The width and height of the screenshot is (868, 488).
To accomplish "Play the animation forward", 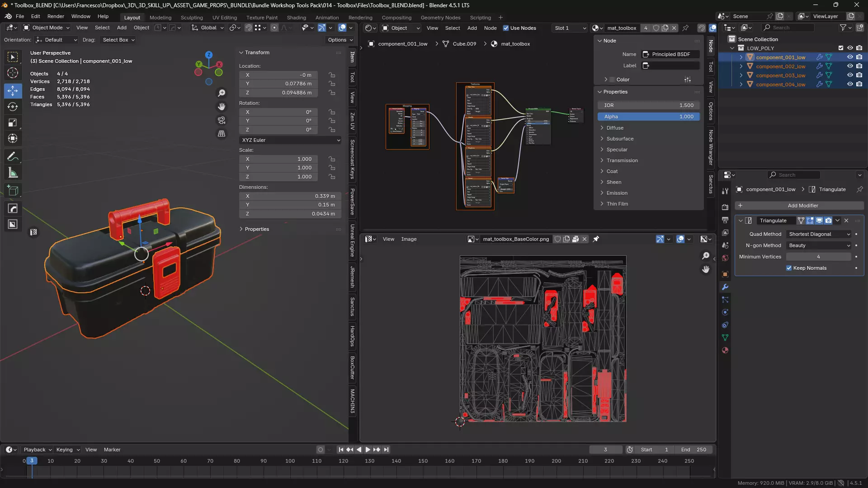I will pos(368,450).
